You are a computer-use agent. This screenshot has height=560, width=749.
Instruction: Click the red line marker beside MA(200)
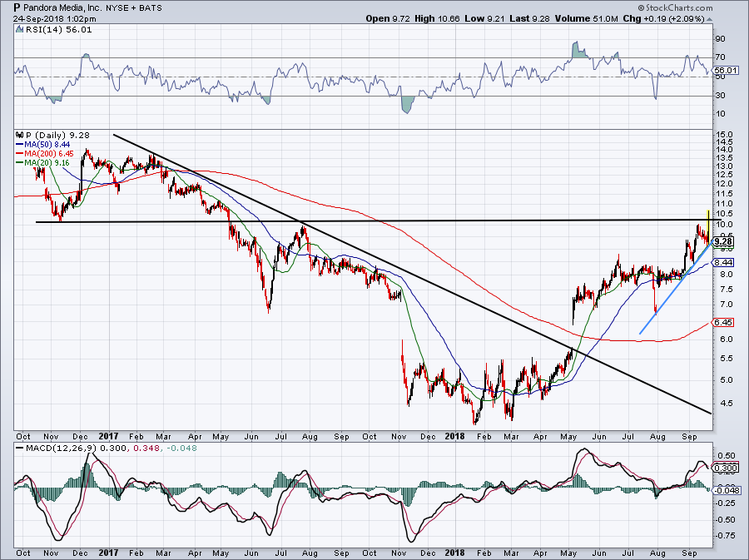tap(20, 154)
